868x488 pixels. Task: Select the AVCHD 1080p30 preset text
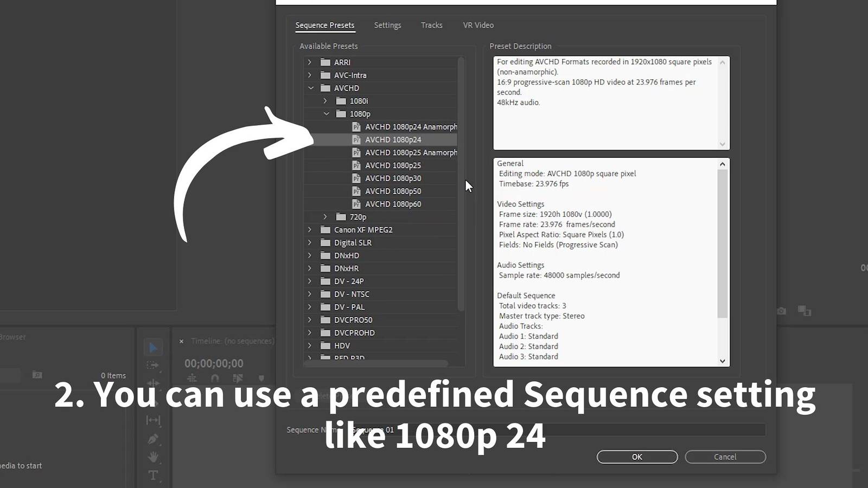click(393, 178)
